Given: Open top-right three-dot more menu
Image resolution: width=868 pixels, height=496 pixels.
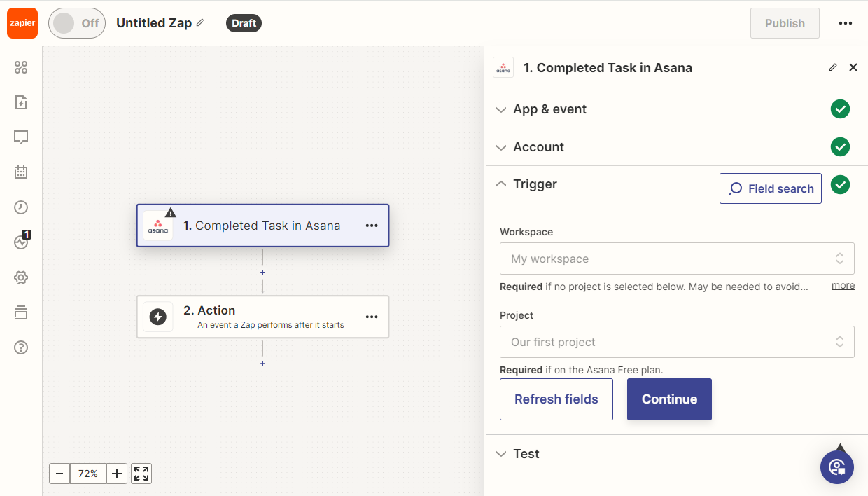Looking at the screenshot, I should [x=846, y=23].
